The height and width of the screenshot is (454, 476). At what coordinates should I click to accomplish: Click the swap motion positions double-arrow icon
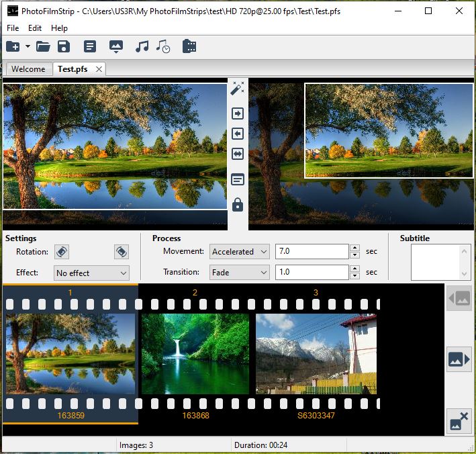pos(237,154)
